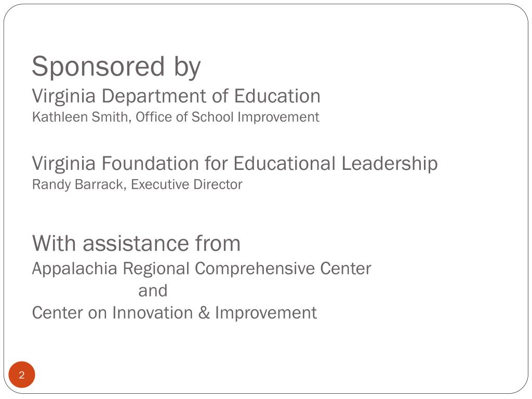Click 'Virginia Department of Education' text

coord(176,96)
